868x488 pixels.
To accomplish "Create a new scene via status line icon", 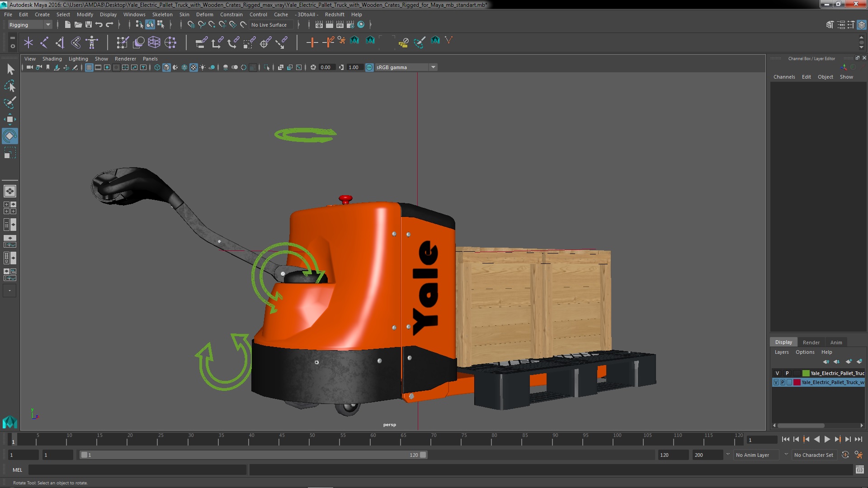I will click(x=67, y=25).
